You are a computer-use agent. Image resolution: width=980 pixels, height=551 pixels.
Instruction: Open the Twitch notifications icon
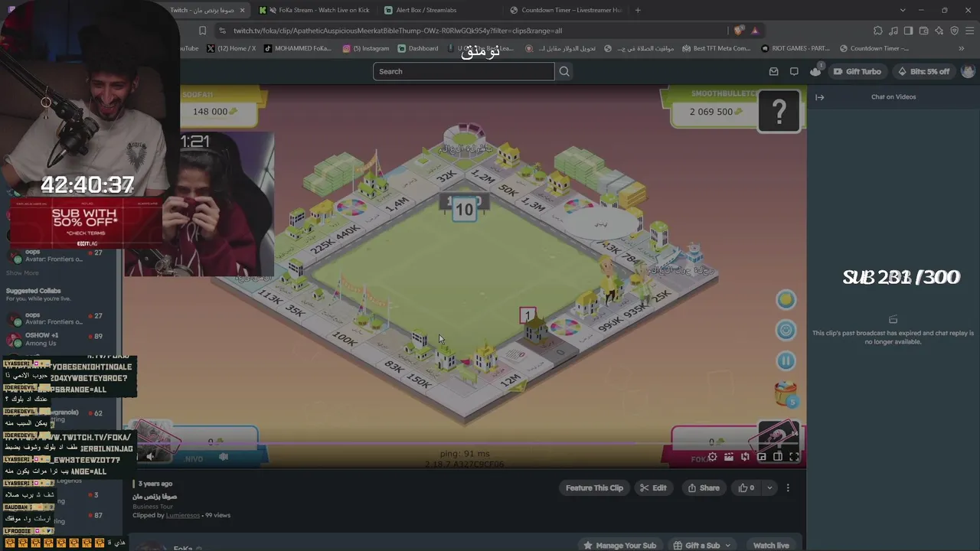[815, 71]
